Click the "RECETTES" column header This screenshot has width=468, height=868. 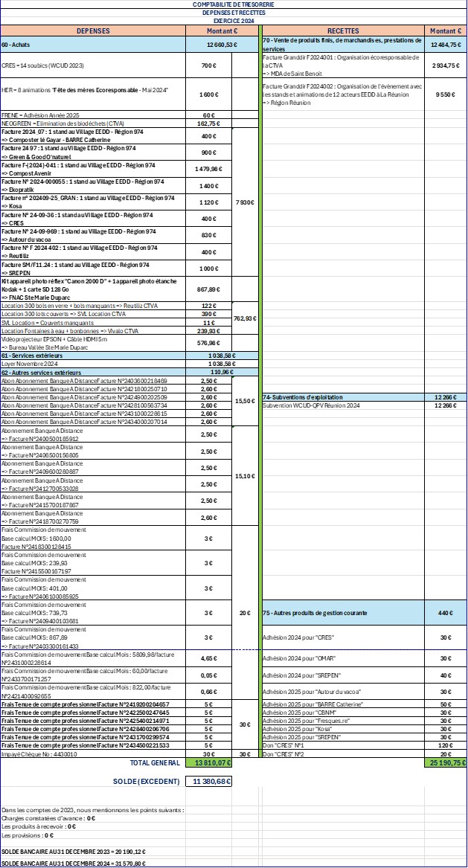343,31
